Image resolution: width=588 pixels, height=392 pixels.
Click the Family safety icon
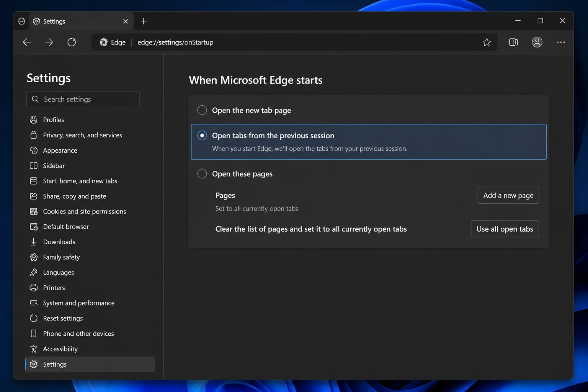(34, 257)
